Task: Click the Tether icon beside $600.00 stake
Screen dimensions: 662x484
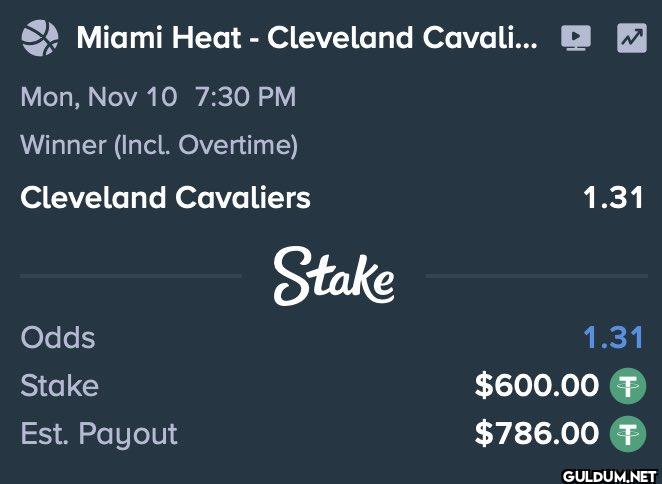Action: point(628,386)
